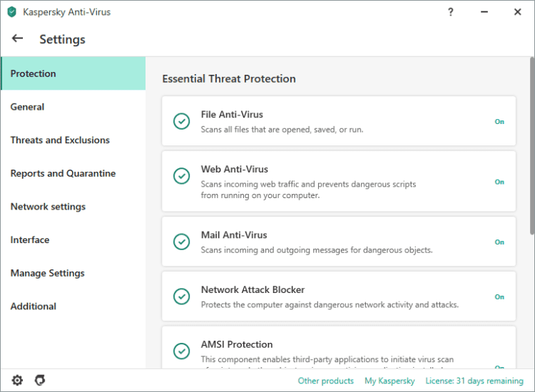Open the help question mark icon
535x392 pixels.
(451, 12)
